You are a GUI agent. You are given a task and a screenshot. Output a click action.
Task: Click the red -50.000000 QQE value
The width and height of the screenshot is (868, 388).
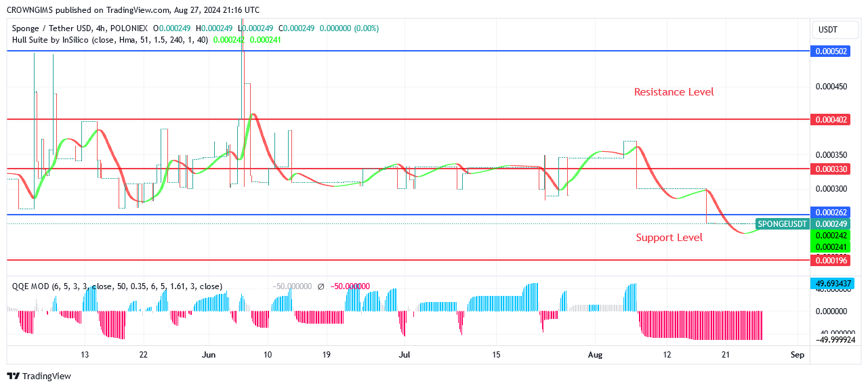(x=350, y=286)
